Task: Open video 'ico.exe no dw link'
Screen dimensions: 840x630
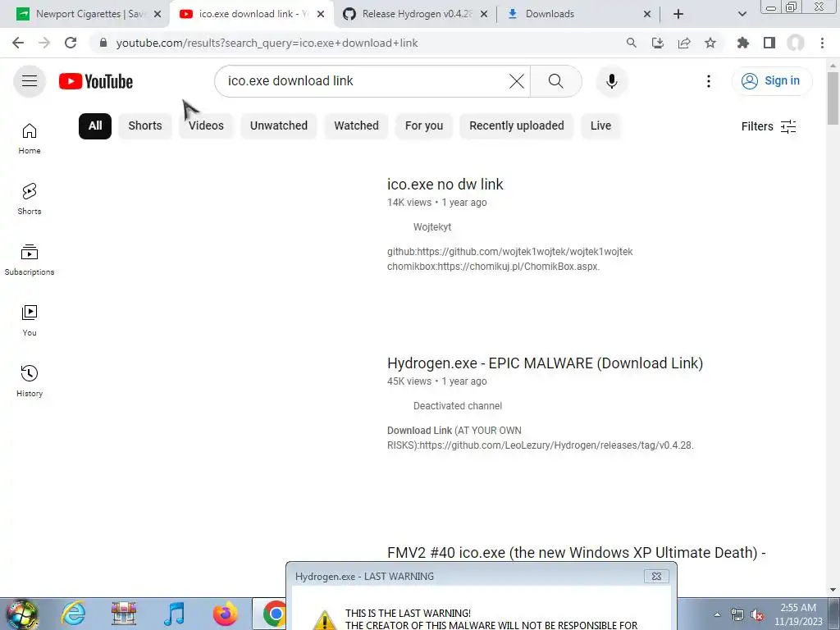Action: point(445,185)
